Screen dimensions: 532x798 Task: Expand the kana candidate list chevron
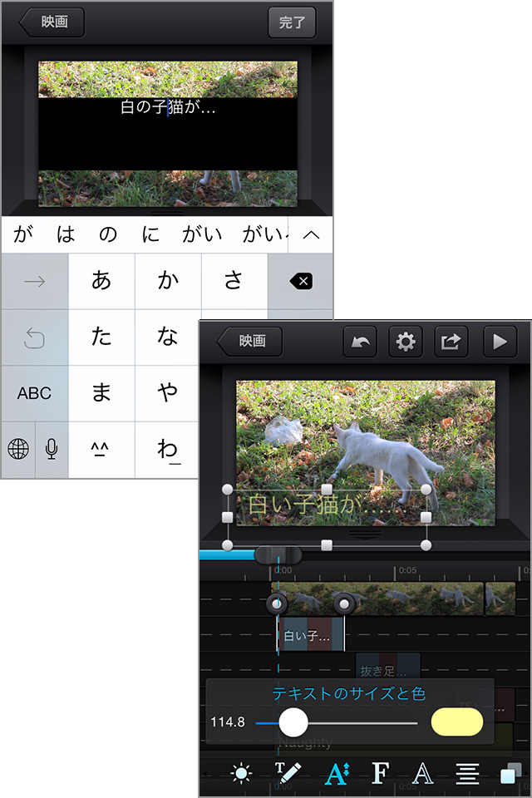311,235
